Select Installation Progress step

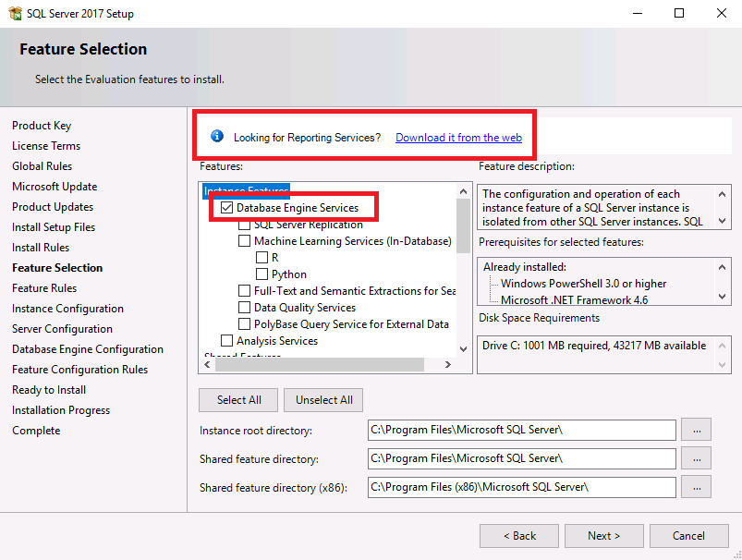click(61, 410)
